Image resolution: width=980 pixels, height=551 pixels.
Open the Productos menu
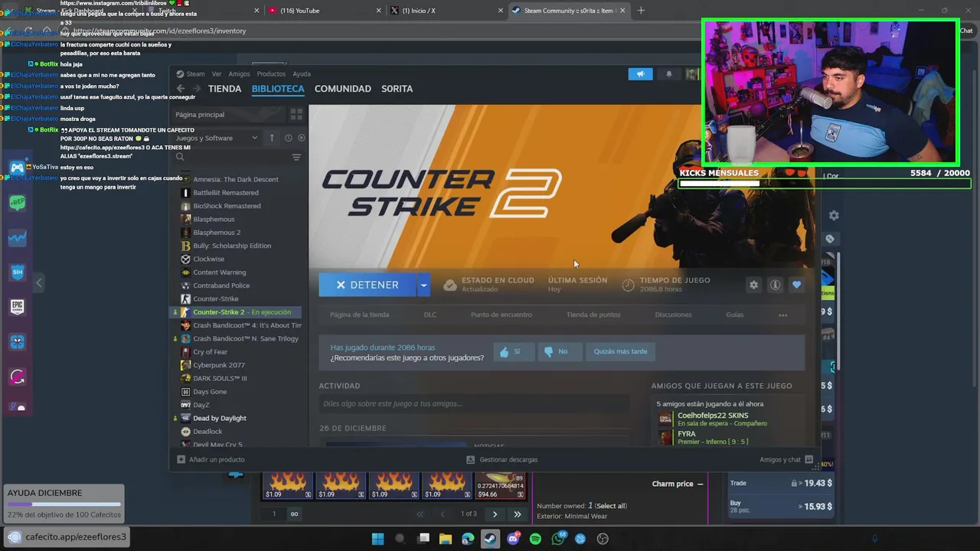pyautogui.click(x=271, y=74)
